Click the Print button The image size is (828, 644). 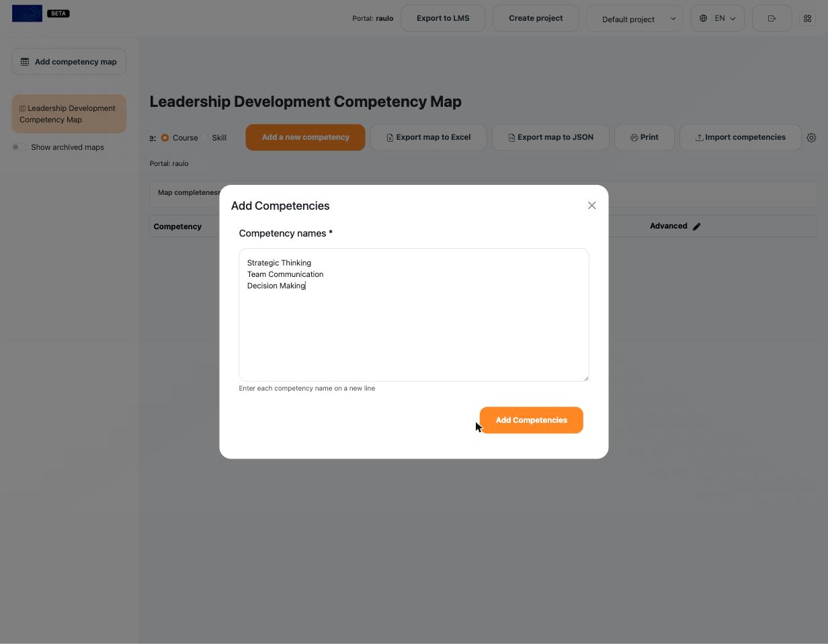coord(644,137)
